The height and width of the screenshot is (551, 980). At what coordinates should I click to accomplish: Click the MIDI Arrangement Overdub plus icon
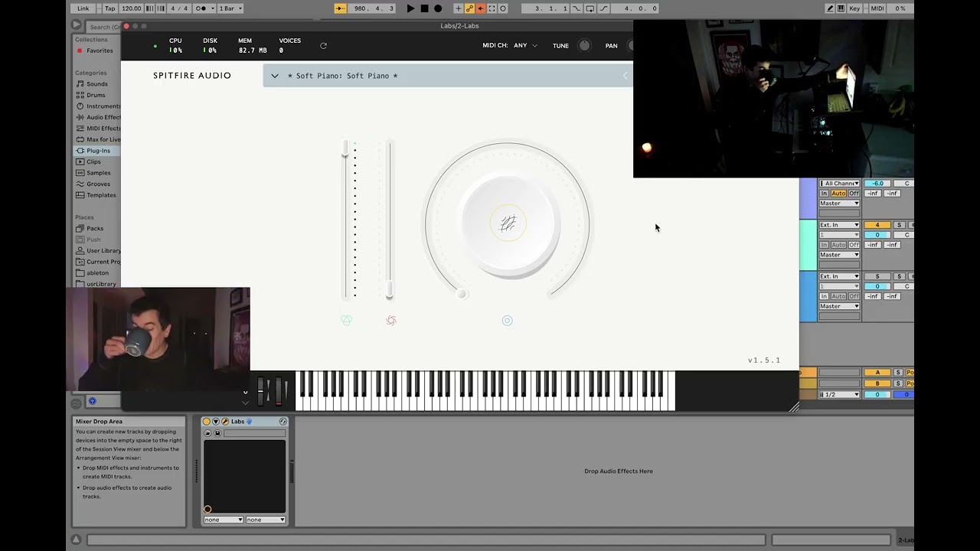point(459,8)
